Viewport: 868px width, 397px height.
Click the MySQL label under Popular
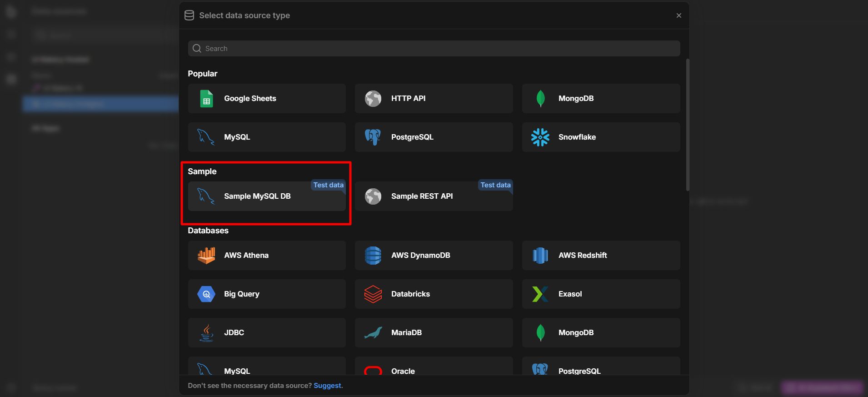tap(237, 137)
